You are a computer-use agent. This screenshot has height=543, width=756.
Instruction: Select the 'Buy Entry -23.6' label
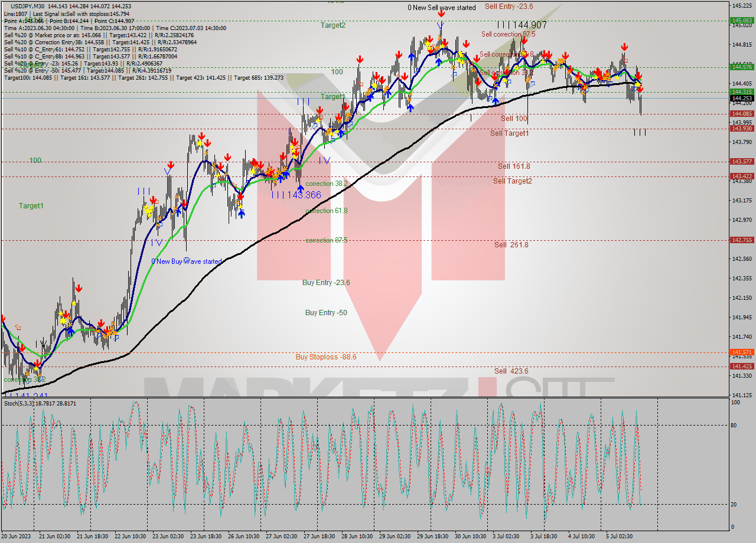click(x=326, y=283)
